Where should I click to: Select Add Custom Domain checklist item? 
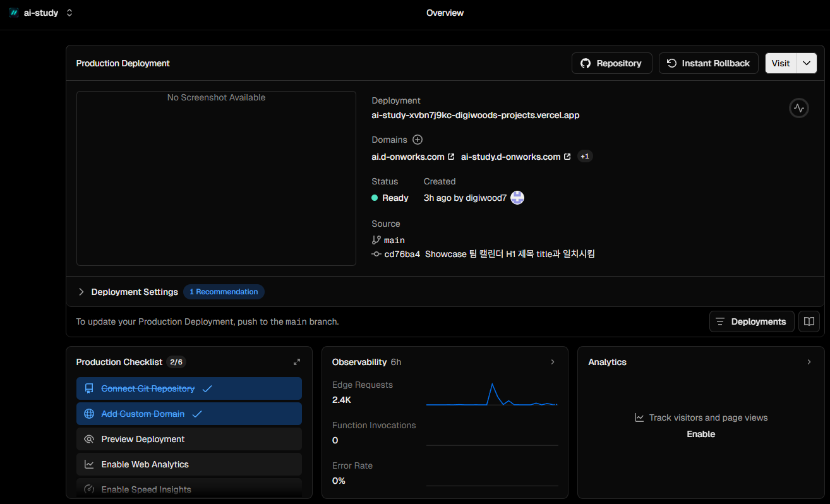pos(189,414)
